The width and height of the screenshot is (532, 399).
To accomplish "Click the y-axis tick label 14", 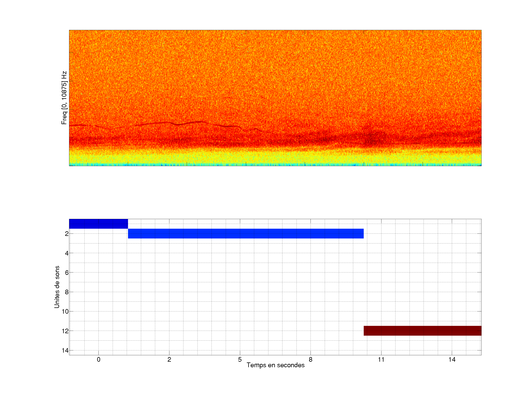I will pos(65,351).
